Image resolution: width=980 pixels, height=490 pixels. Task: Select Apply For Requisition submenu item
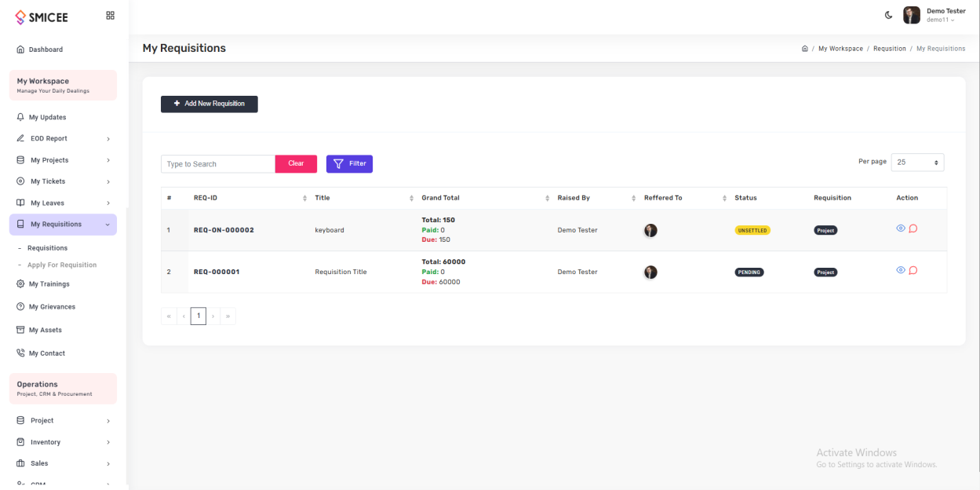(62, 265)
